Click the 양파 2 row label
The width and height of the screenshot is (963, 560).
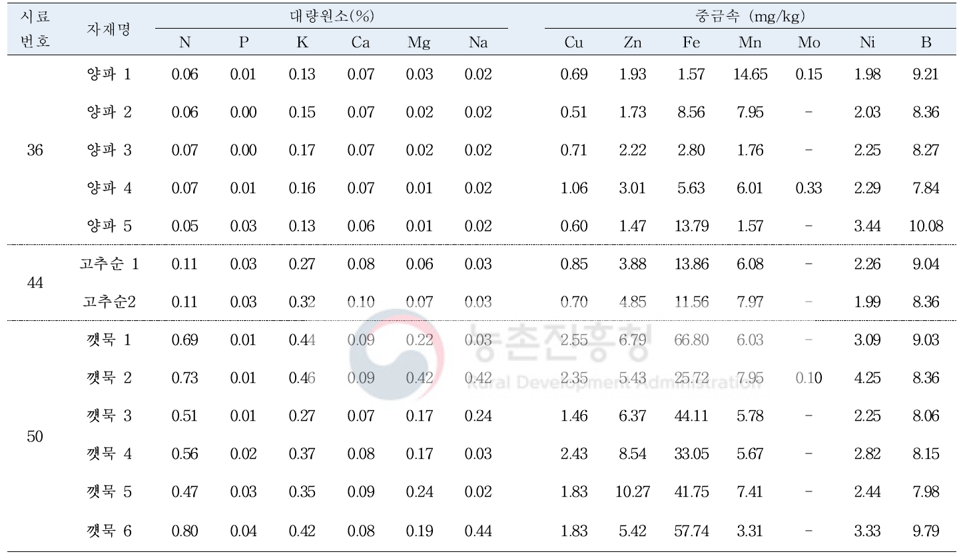click(x=109, y=112)
